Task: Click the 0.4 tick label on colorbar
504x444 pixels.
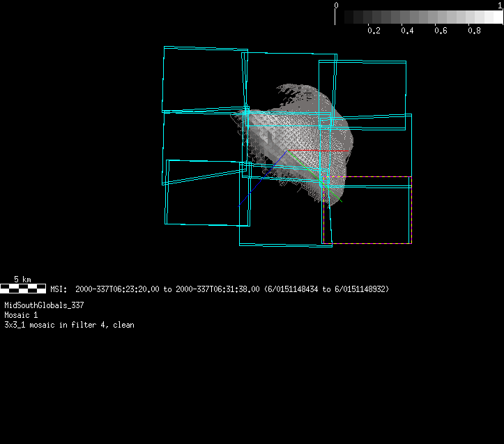Action: click(x=407, y=31)
